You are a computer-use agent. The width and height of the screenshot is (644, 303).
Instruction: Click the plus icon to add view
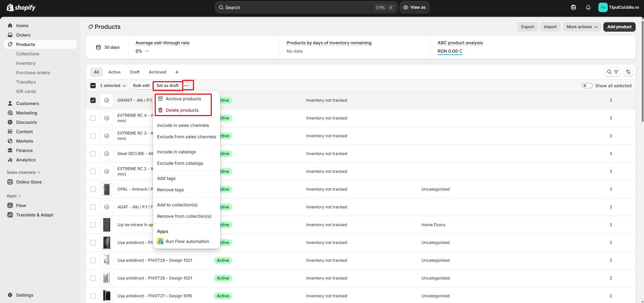pos(177,72)
